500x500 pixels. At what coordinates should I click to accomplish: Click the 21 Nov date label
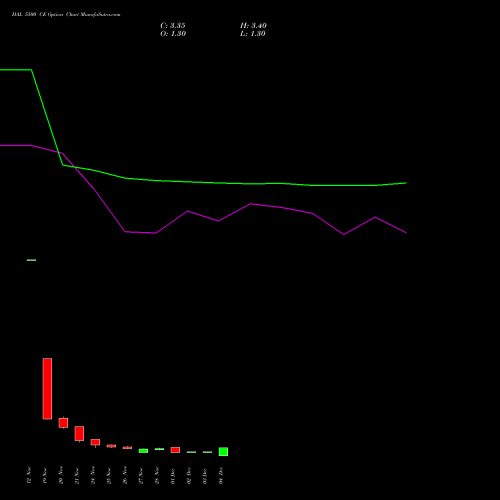point(77,476)
